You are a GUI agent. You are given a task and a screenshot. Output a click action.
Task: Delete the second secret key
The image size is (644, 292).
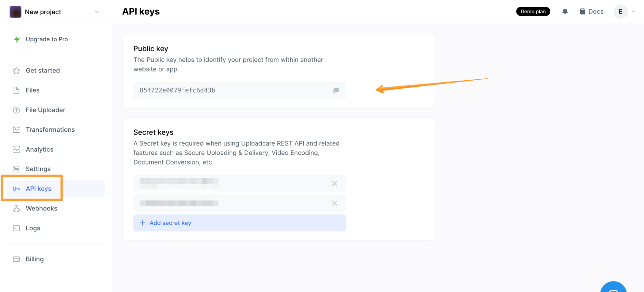(x=334, y=203)
